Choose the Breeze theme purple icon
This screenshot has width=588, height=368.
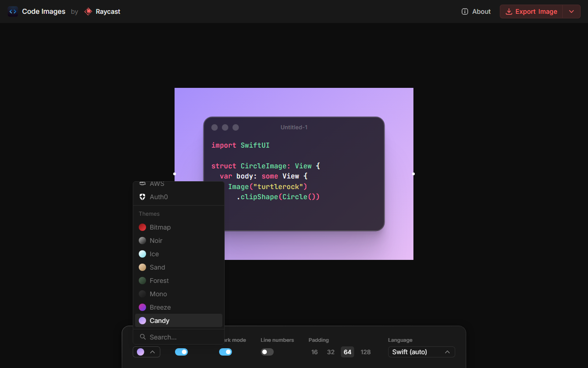(142, 307)
